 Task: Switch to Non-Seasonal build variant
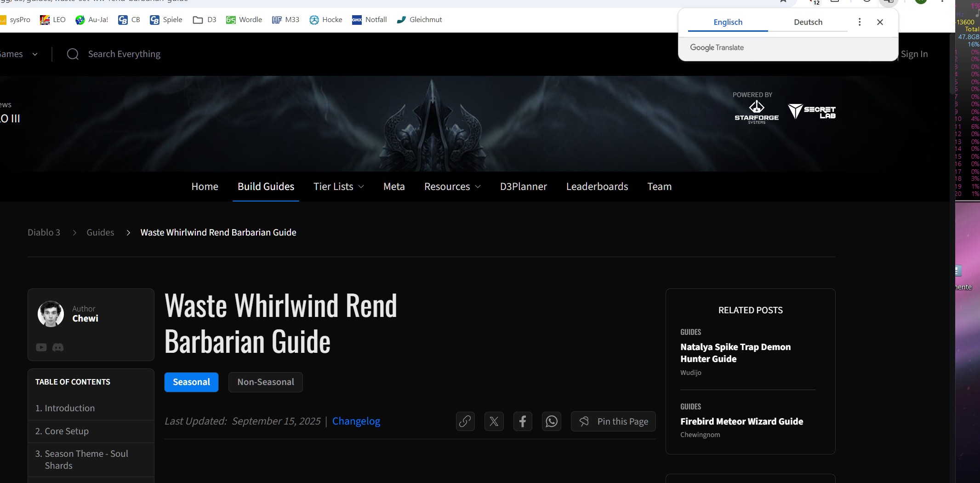click(x=266, y=382)
